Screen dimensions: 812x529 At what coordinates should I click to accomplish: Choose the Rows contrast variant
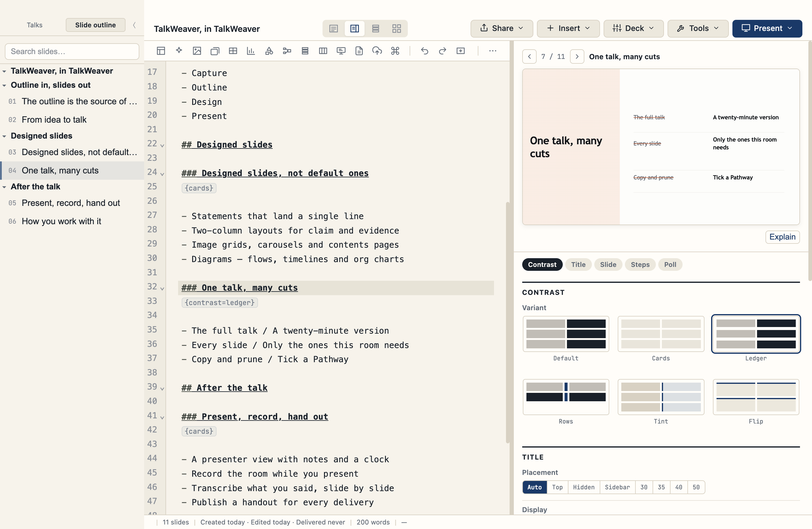tap(566, 397)
